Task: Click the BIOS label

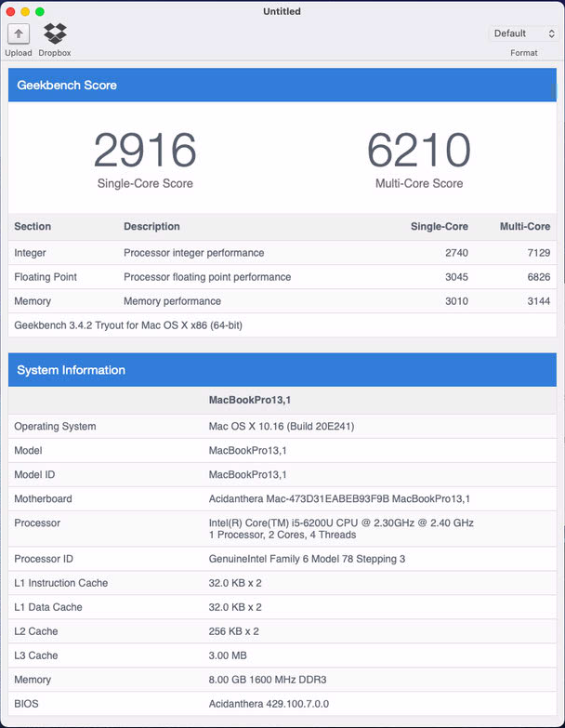Action: pos(26,704)
